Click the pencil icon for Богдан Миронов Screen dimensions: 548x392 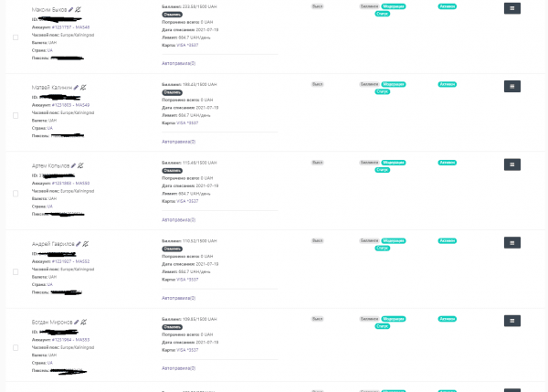click(77, 323)
